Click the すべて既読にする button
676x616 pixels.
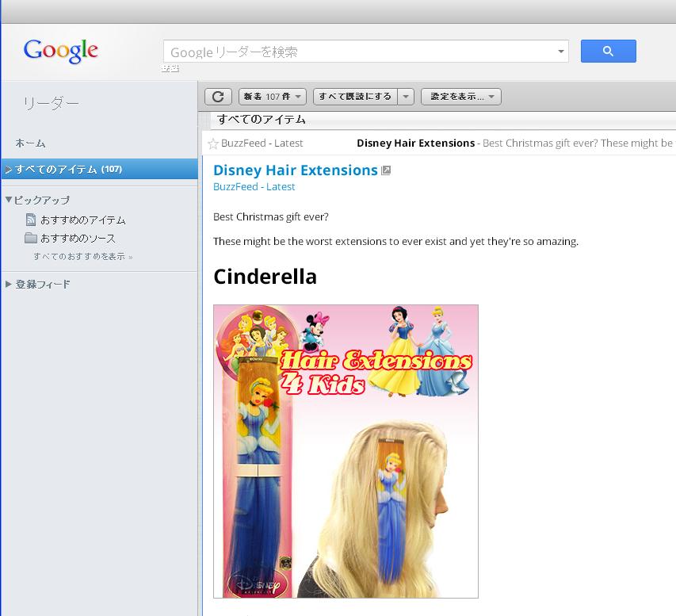click(355, 97)
